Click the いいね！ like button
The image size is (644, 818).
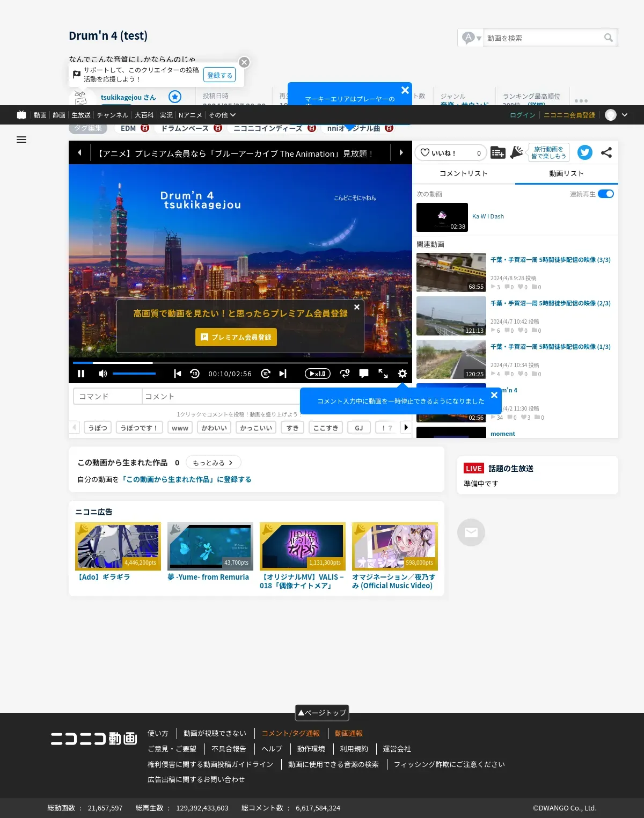(451, 153)
